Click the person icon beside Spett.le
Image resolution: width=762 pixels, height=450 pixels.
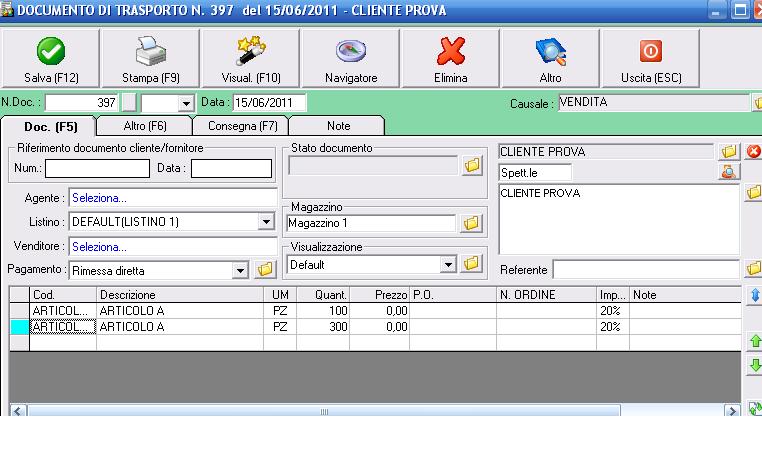(729, 172)
